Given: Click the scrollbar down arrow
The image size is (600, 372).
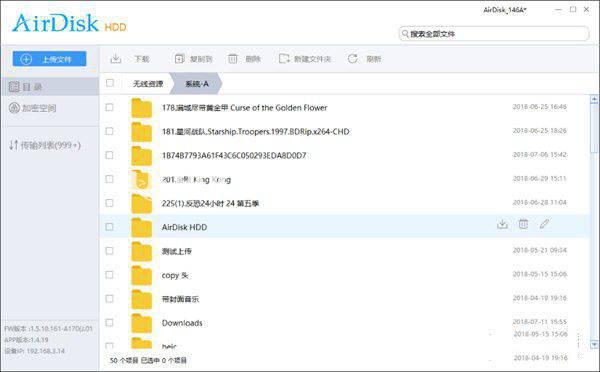Looking at the screenshot, I should pyautogui.click(x=594, y=344).
